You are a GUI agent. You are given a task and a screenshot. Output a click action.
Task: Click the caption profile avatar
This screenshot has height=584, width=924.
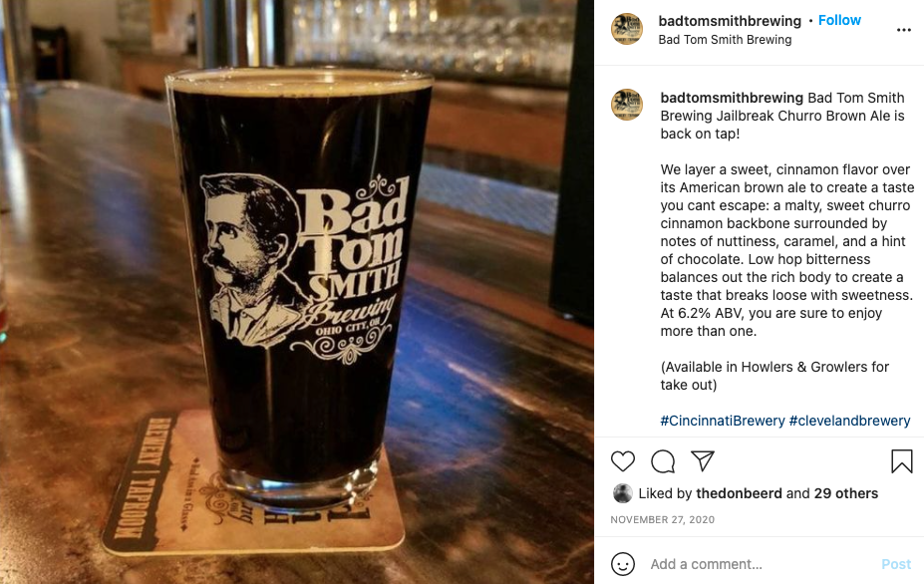626,105
